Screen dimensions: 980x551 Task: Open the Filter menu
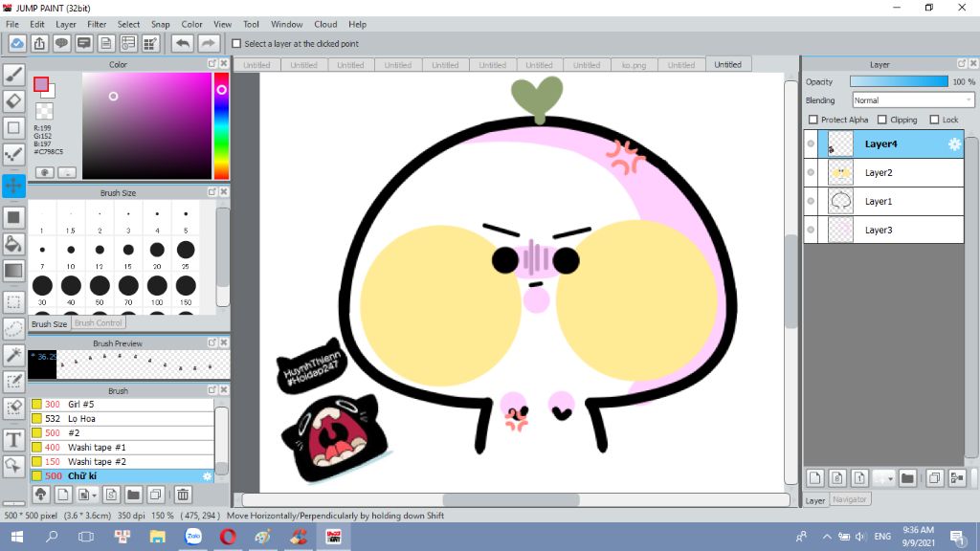(x=97, y=24)
